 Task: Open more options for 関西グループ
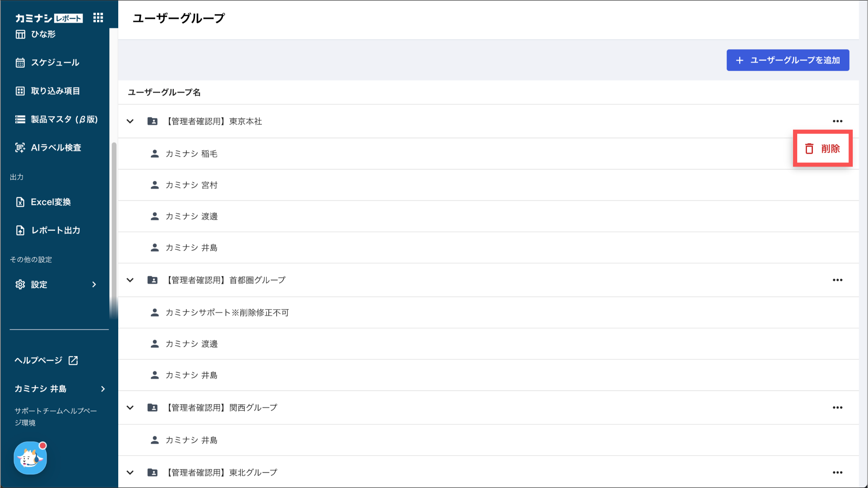837,408
